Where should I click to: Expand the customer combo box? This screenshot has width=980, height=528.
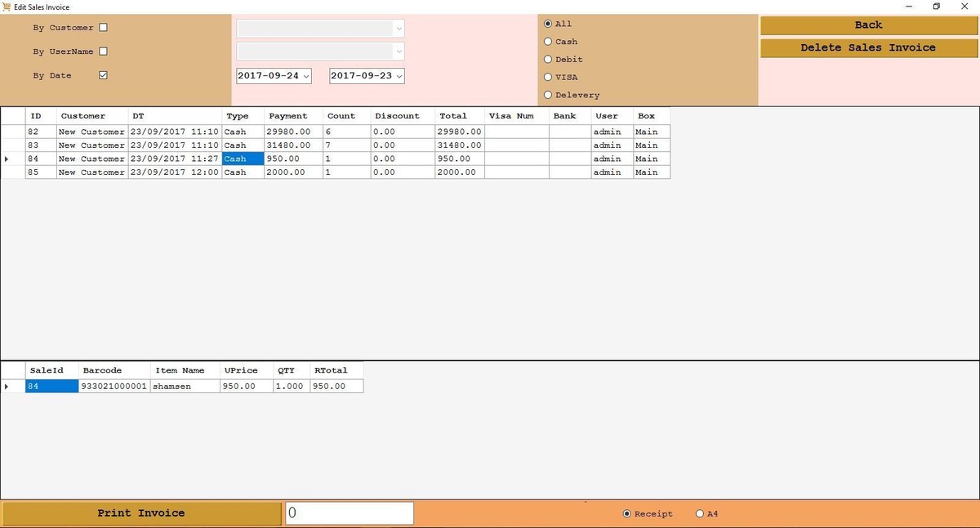399,29
